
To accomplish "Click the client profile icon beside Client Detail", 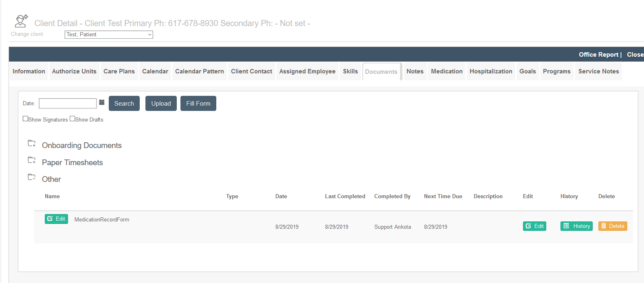I will coord(21,21).
